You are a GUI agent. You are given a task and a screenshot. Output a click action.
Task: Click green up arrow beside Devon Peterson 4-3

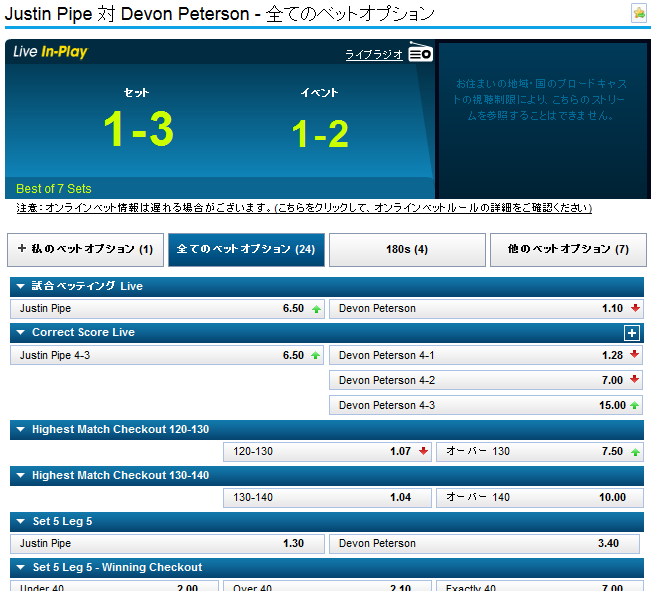pyautogui.click(x=635, y=405)
